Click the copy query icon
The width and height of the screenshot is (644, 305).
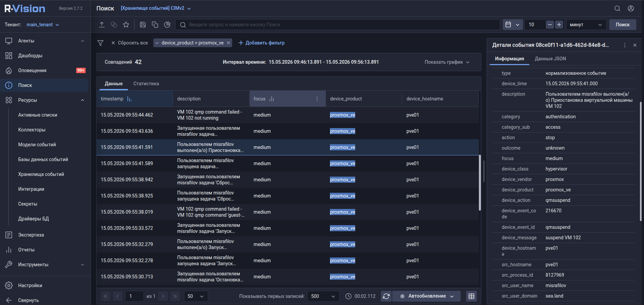point(155,25)
